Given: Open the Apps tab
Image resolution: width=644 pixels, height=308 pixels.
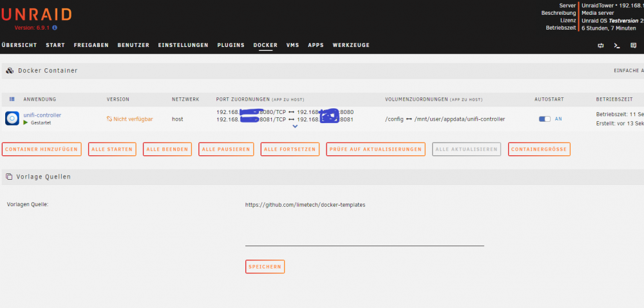Looking at the screenshot, I should click(x=316, y=45).
